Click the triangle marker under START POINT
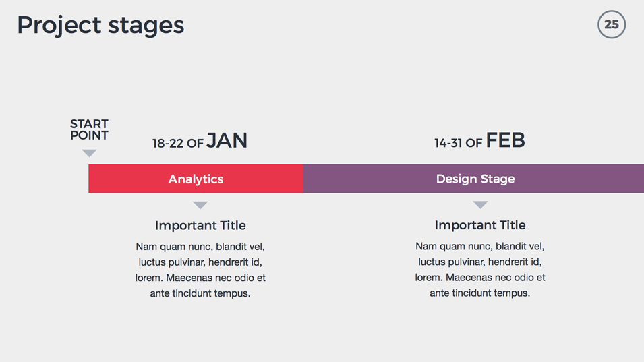Viewport: 644px width, 362px height. pos(89,153)
